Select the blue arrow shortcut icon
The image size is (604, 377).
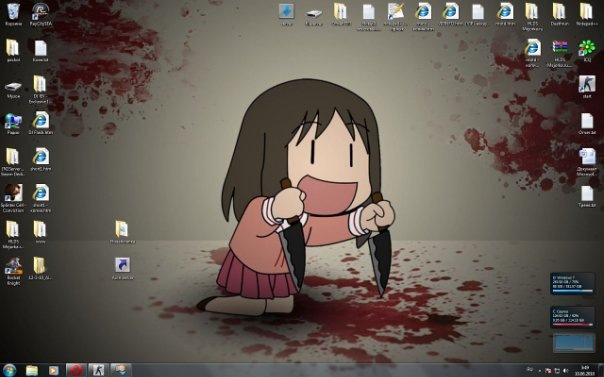pos(122,268)
